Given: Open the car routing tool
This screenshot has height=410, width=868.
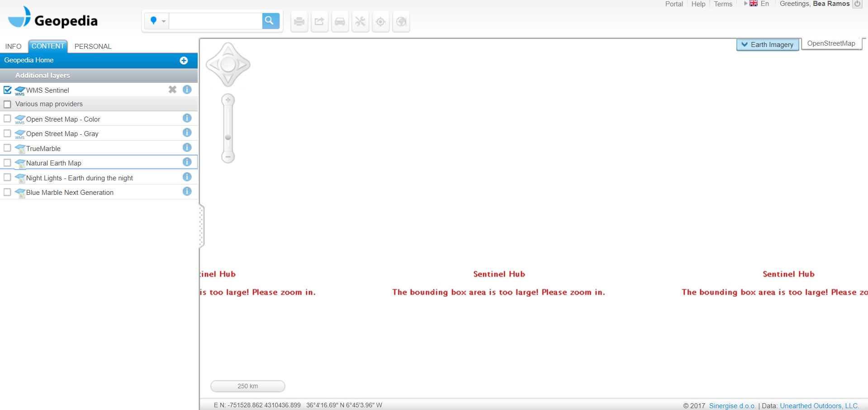Looking at the screenshot, I should (340, 22).
